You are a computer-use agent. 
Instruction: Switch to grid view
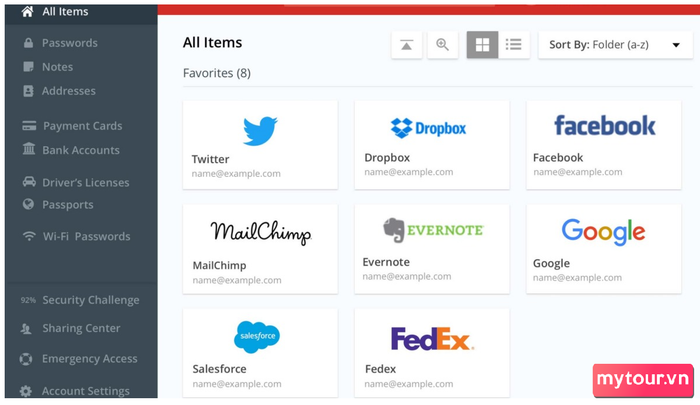click(482, 45)
